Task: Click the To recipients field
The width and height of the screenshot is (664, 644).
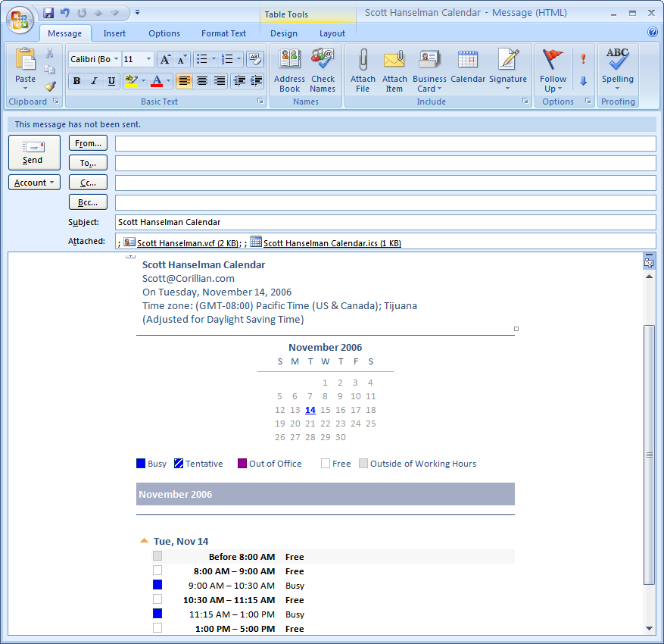Action: (385, 163)
